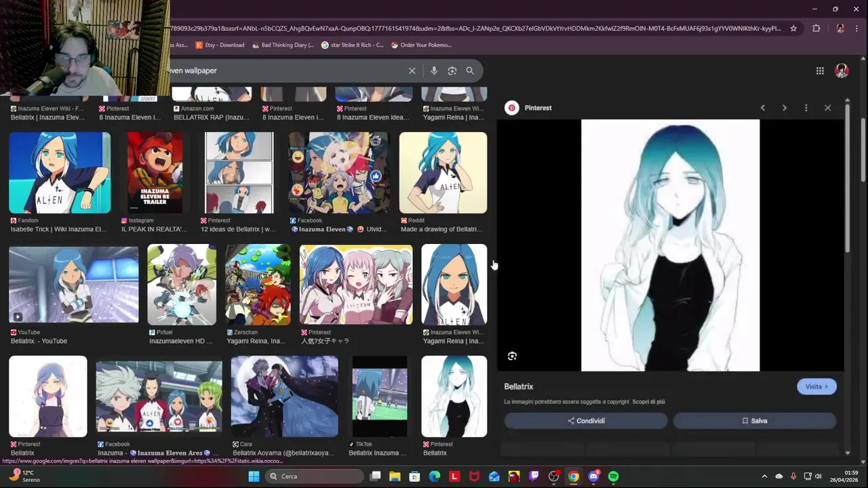This screenshot has height=488, width=868.
Task: Bookmark this page with star icon
Action: pos(793,28)
